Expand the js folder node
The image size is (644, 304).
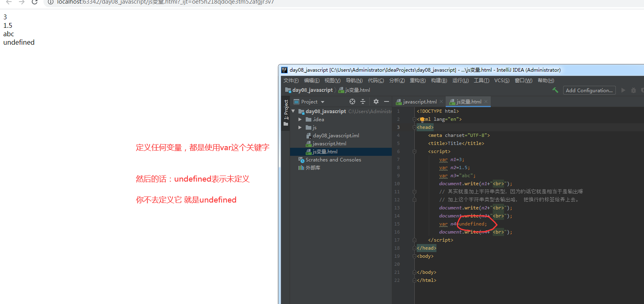coord(300,128)
